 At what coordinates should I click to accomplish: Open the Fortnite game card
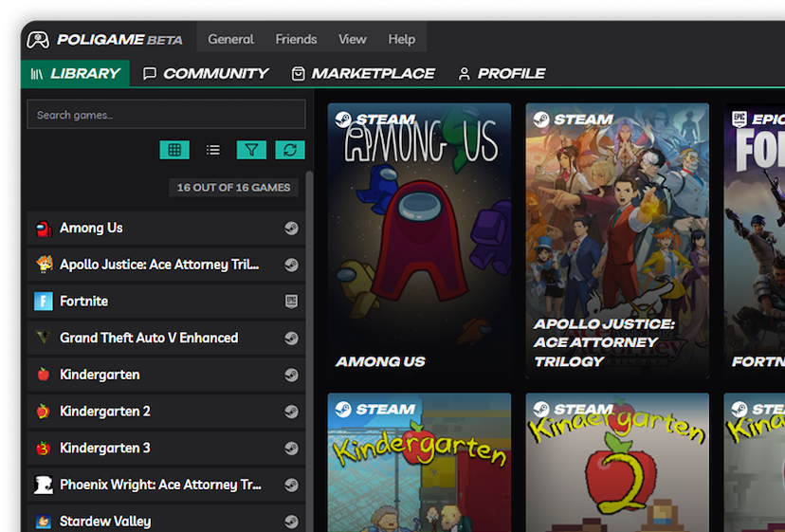(x=755, y=241)
